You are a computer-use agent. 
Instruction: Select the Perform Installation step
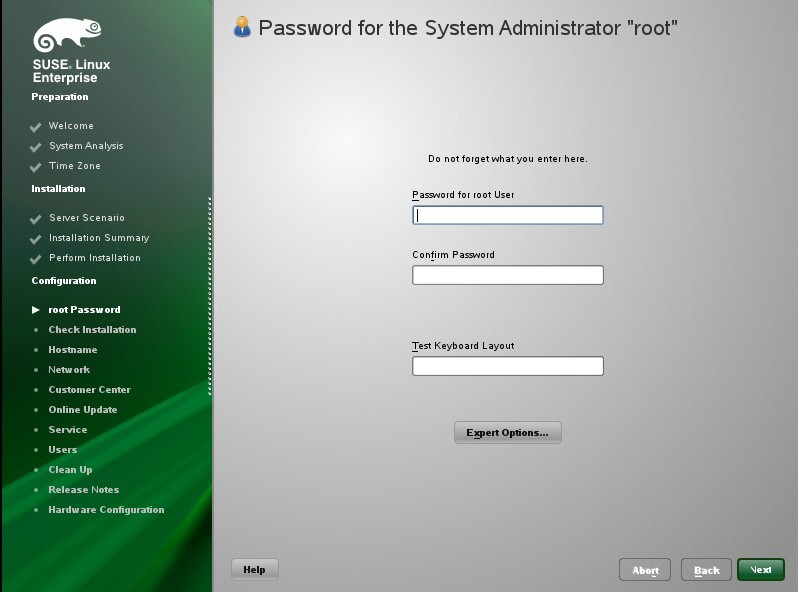tap(95, 258)
